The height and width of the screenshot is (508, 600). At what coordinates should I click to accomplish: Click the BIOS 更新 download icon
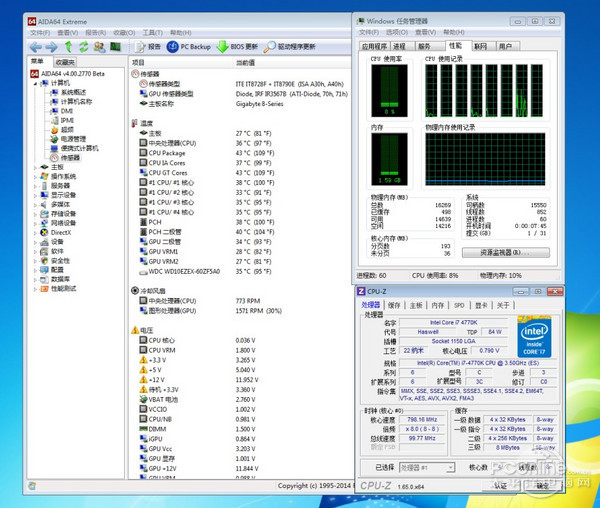223,46
